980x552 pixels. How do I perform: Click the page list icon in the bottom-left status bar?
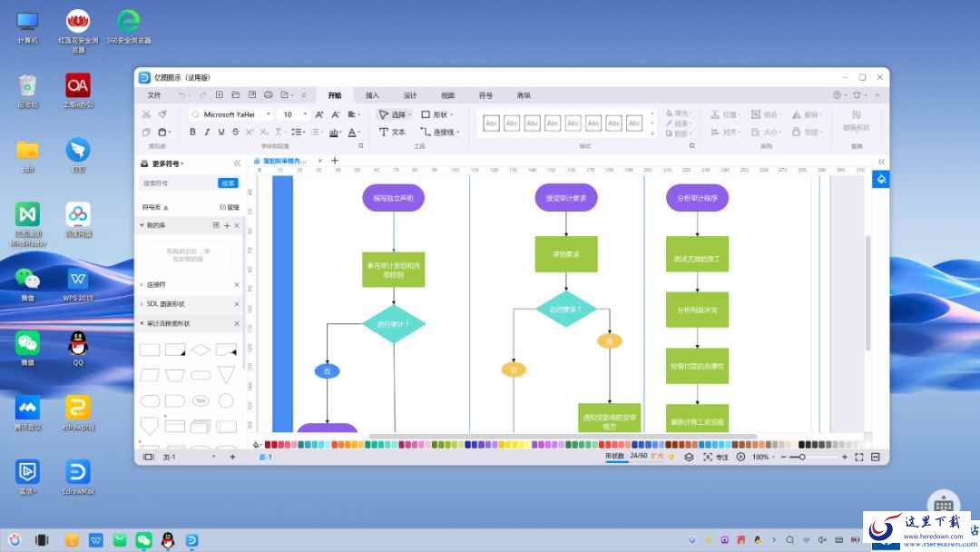148,457
